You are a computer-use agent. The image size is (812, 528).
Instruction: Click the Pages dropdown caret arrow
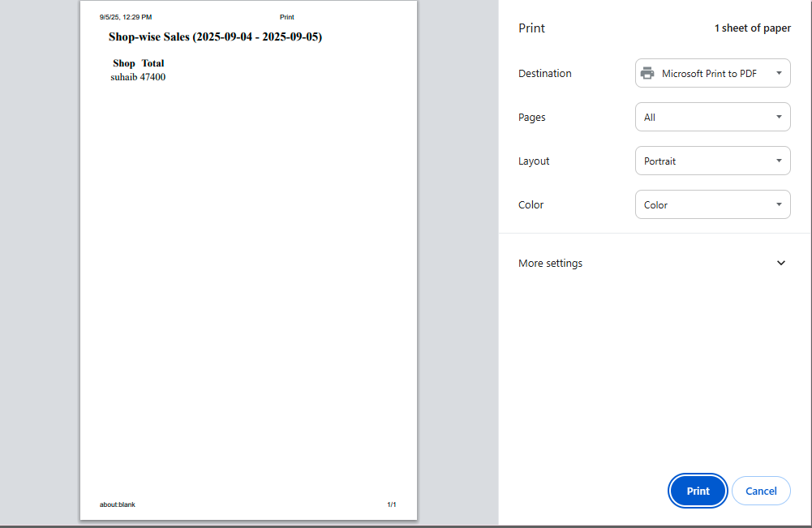[x=779, y=117]
